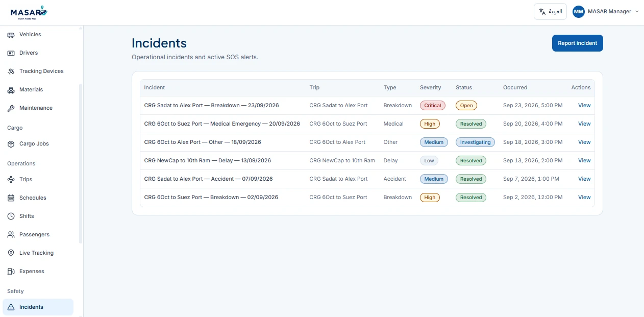The width and height of the screenshot is (644, 317).
Task: Click the Passengers people icon
Action: click(x=11, y=235)
